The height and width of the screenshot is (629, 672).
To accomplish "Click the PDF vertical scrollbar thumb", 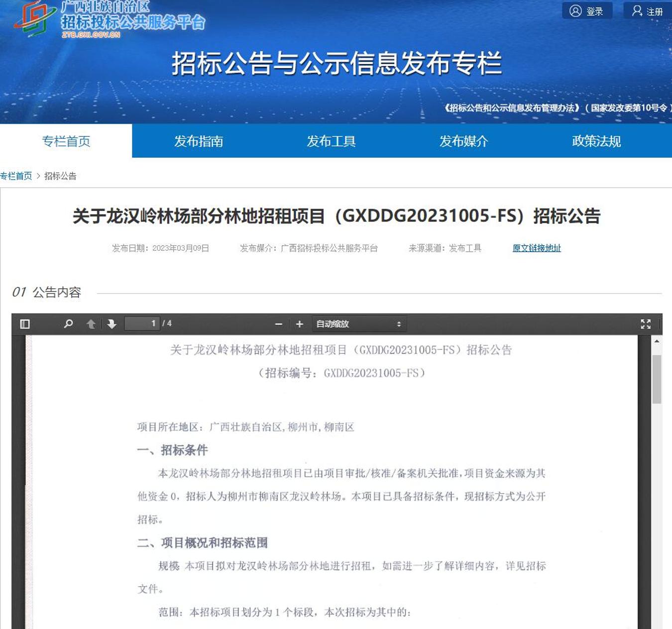I will point(657,378).
